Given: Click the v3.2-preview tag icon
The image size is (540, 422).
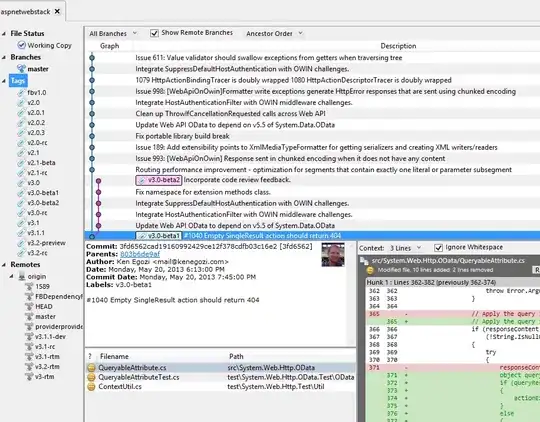Looking at the screenshot, I should pyautogui.click(x=21, y=243).
